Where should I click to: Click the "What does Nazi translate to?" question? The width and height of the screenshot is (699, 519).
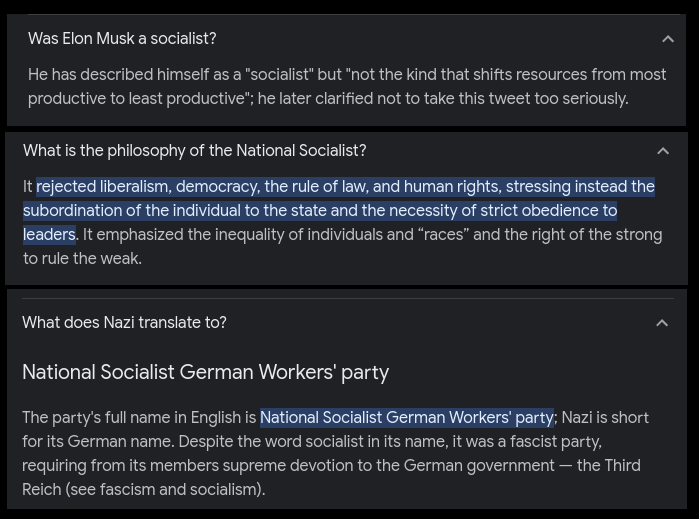[124, 323]
